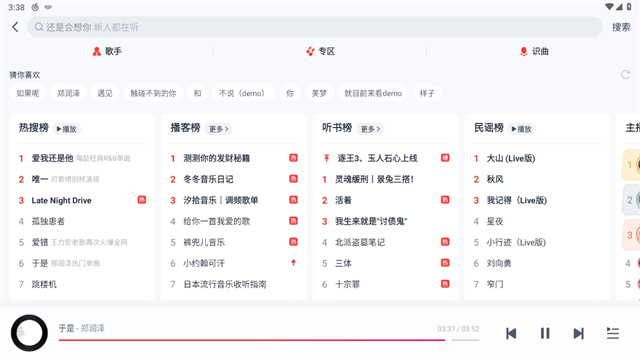The image size is (640, 360).
Task: Open the 专区 section
Action: pos(320,51)
